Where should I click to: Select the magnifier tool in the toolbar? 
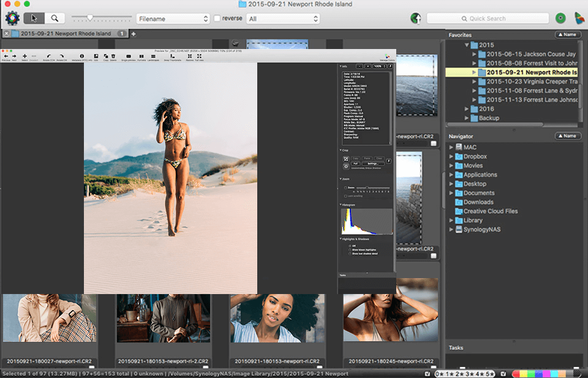(55, 18)
